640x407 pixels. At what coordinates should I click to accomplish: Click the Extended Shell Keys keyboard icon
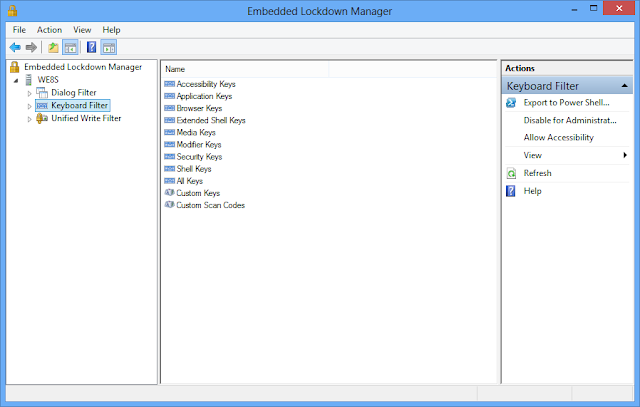[x=169, y=120]
